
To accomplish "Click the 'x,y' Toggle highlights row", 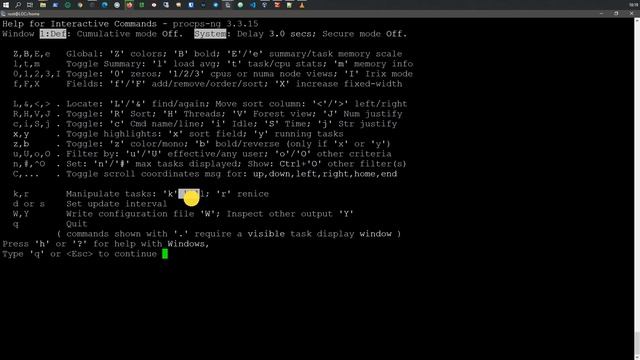I will (178, 134).
